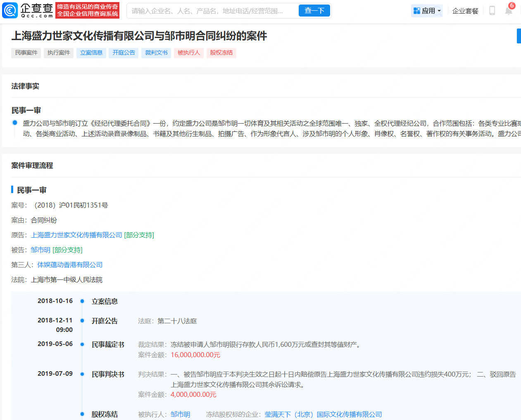Open defendant 邹市明 link
The image size is (521, 420).
(40, 250)
